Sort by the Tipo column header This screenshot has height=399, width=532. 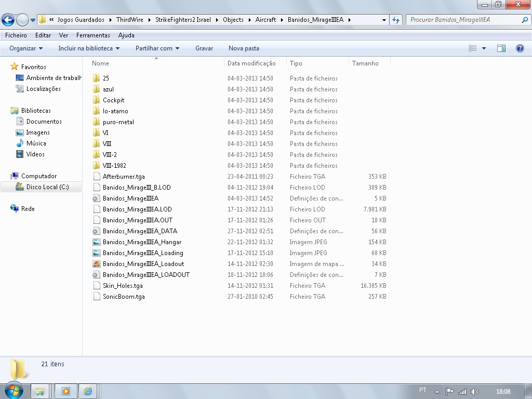coord(296,63)
